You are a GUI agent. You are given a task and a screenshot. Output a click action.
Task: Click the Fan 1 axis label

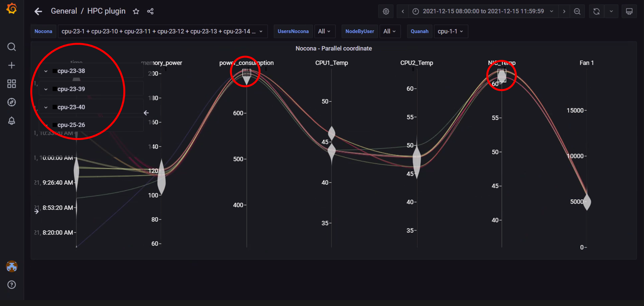587,63
